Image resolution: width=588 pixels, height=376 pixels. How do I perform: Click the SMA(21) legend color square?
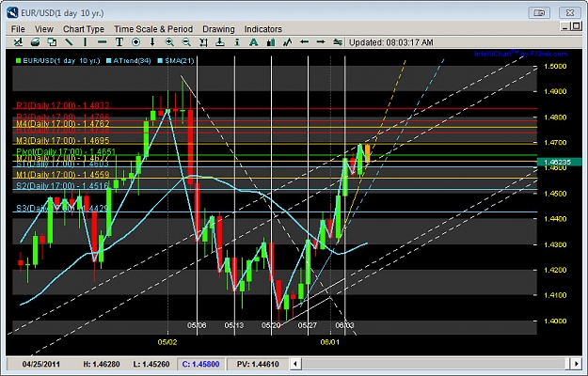[x=160, y=60]
